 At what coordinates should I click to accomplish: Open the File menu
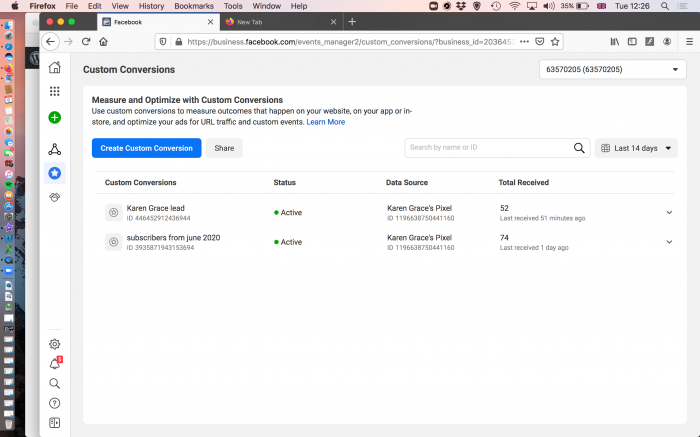click(x=71, y=6)
